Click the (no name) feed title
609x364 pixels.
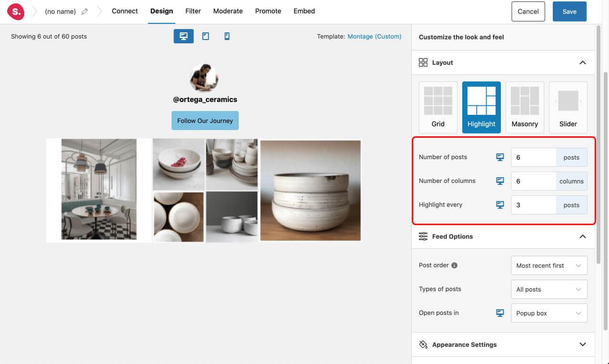(x=60, y=11)
